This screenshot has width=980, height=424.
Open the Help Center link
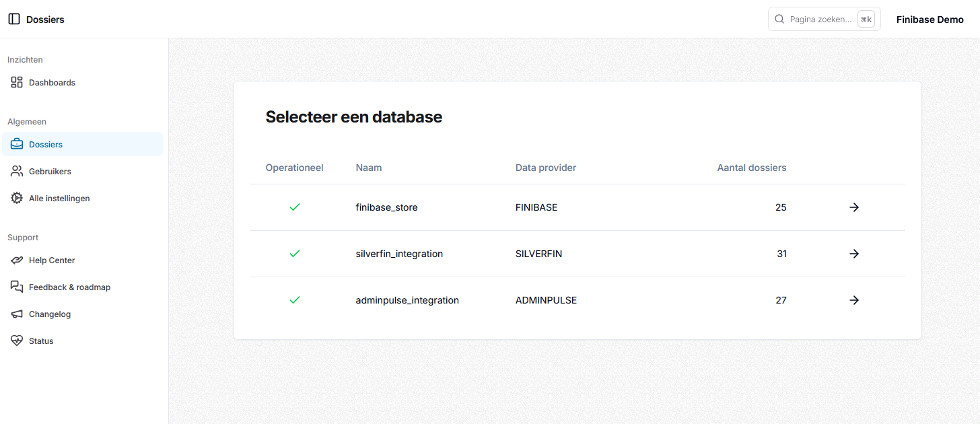82,260
